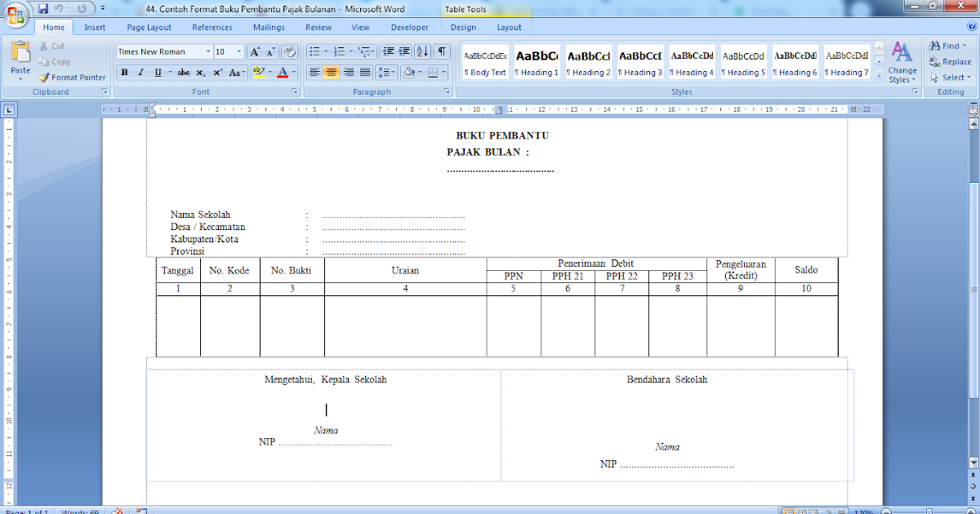Screen dimensions: 980x514
Task: Toggle center alignment
Action: click(x=332, y=73)
